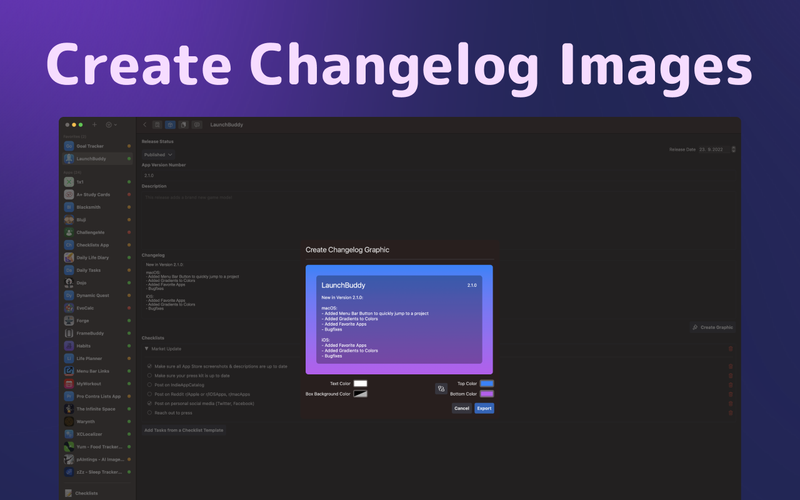The width and height of the screenshot is (800, 500).
Task: Select the highlighted blue box toolbar tab
Action: (x=170, y=124)
